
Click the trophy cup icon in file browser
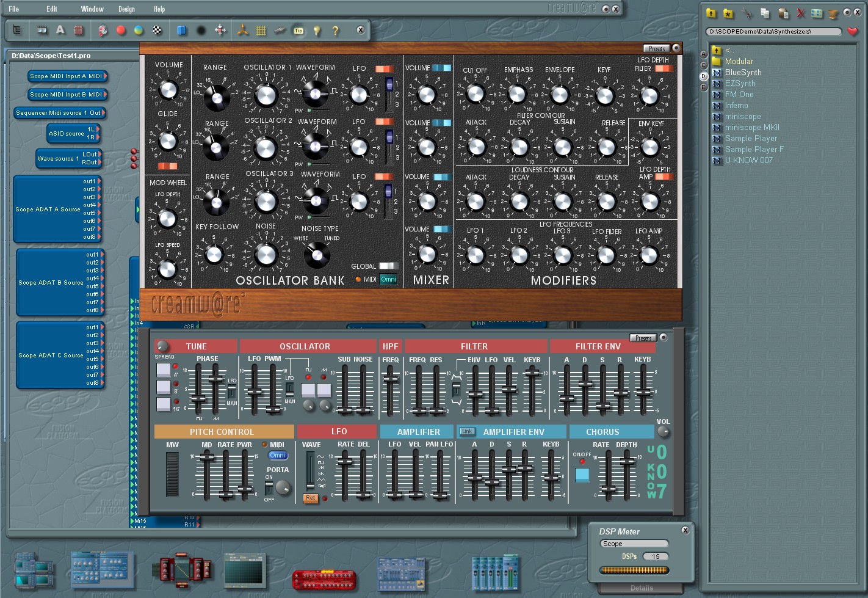click(833, 13)
